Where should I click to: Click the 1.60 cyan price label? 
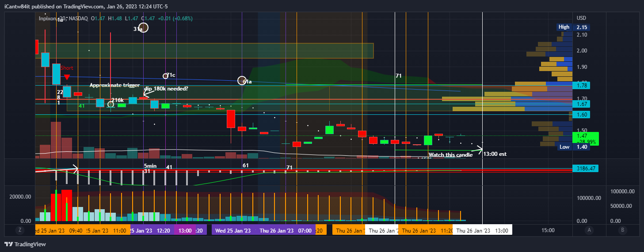[x=582, y=115]
